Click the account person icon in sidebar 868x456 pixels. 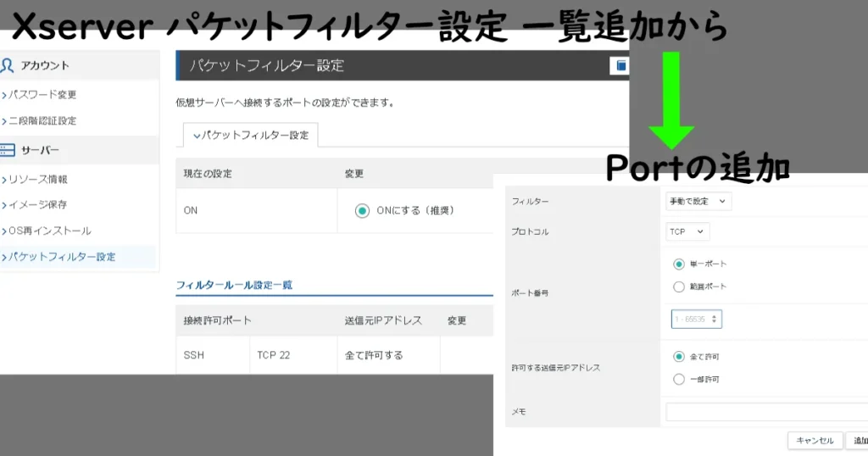[x=7, y=66]
